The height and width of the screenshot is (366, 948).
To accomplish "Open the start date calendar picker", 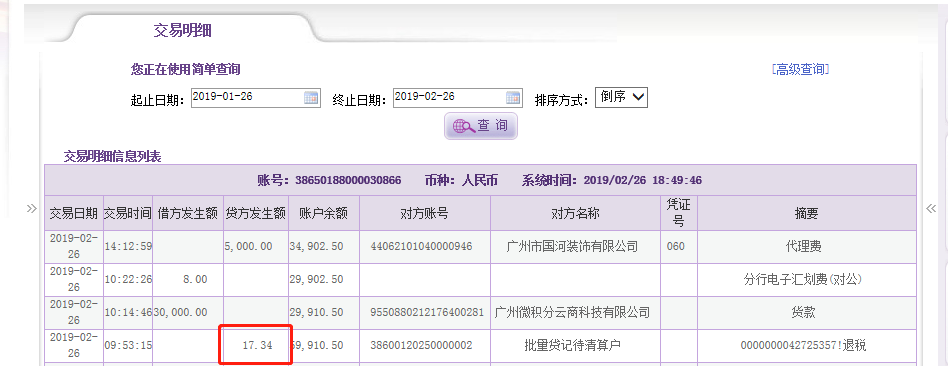I will (x=311, y=98).
